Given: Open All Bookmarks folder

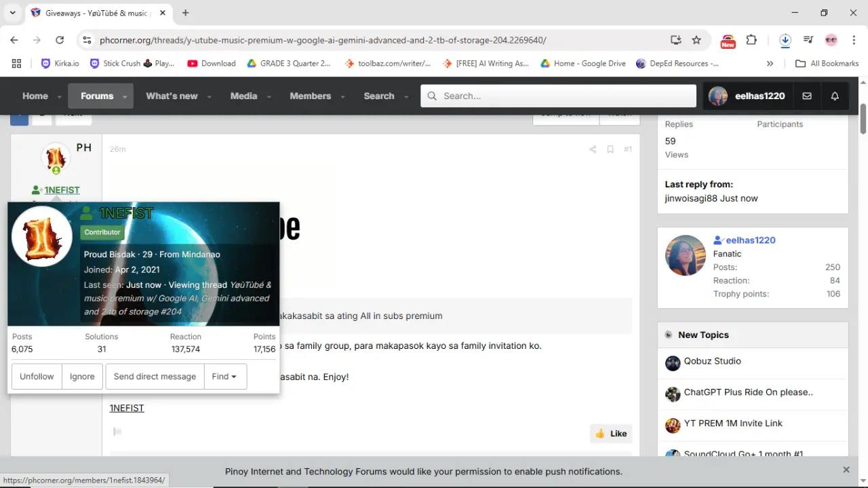Looking at the screenshot, I should 827,63.
